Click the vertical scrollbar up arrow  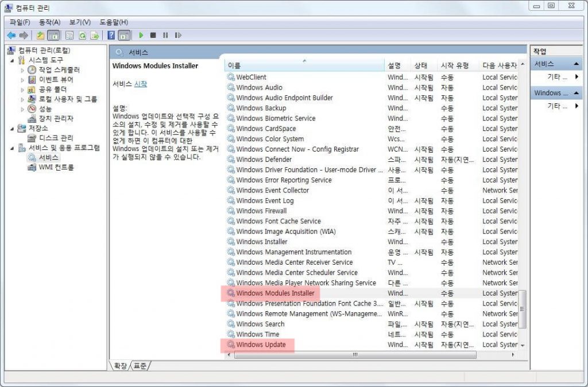(523, 64)
